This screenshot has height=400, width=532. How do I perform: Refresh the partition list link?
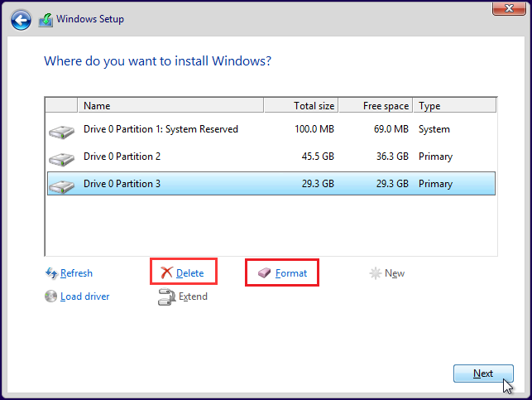[76, 273]
